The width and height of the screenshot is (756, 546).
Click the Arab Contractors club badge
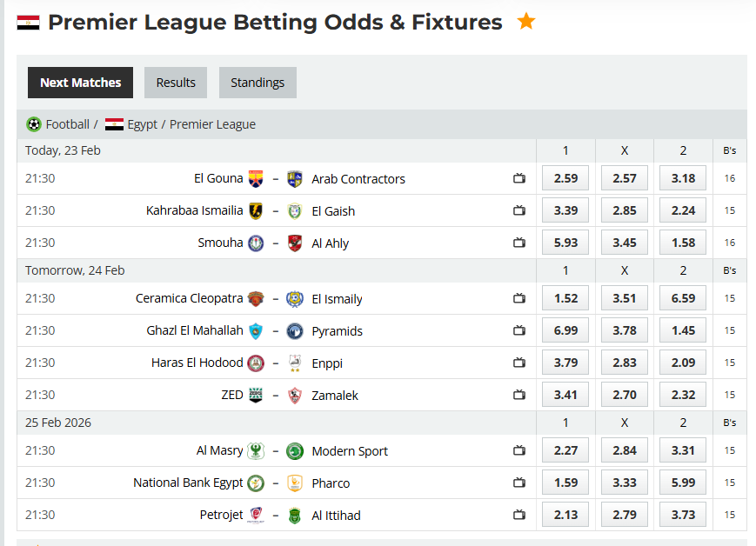click(x=295, y=178)
